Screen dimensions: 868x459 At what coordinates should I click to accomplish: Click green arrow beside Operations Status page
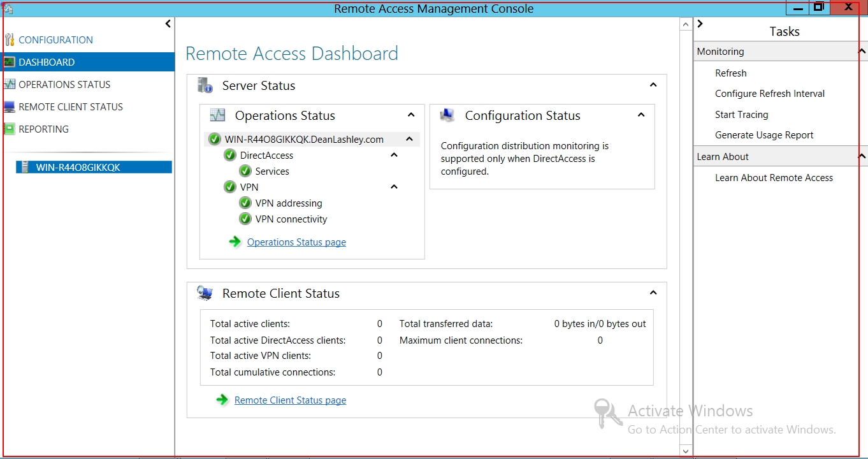[235, 242]
